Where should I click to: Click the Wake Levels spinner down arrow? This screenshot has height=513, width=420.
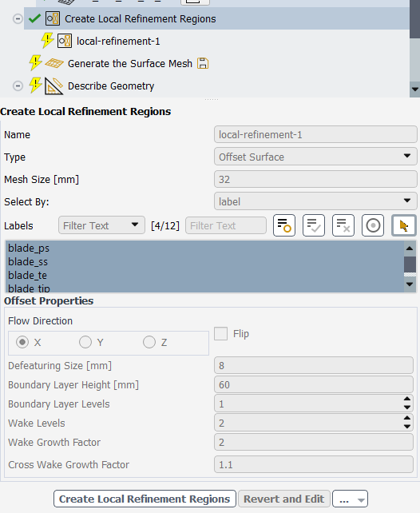(407, 427)
